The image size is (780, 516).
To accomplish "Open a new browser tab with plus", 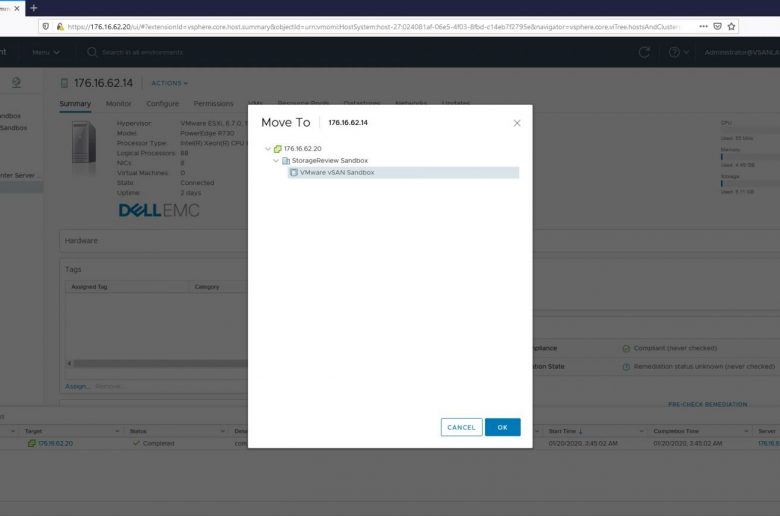I will [34, 8].
